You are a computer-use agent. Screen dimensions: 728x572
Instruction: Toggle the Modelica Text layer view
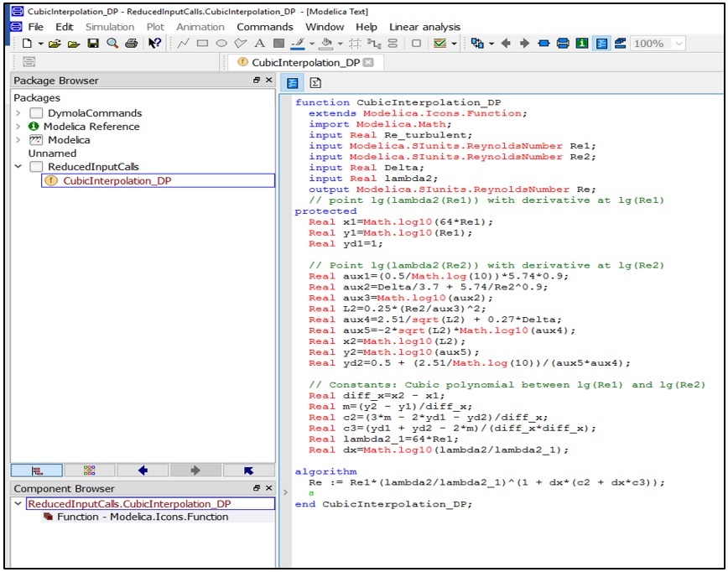pyautogui.click(x=601, y=44)
